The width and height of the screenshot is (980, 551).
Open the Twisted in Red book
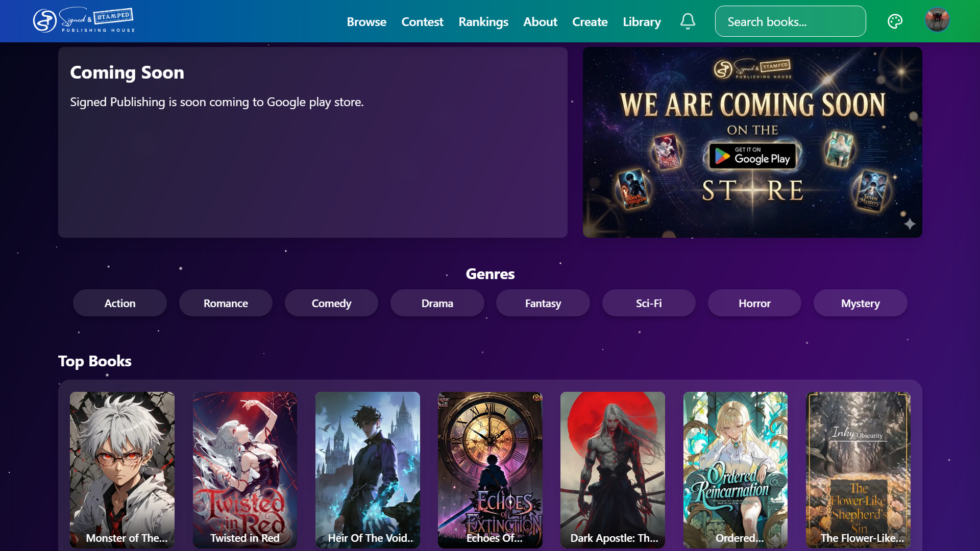pyautogui.click(x=245, y=470)
